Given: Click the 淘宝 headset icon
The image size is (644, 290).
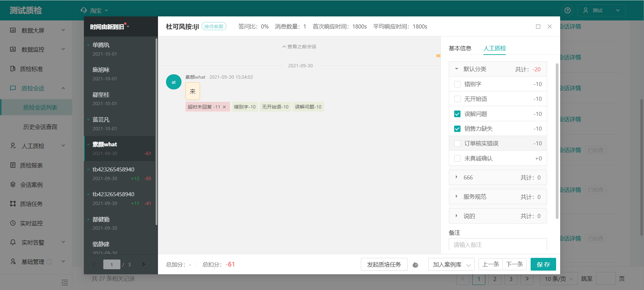Looking at the screenshot, I should pyautogui.click(x=84, y=10).
